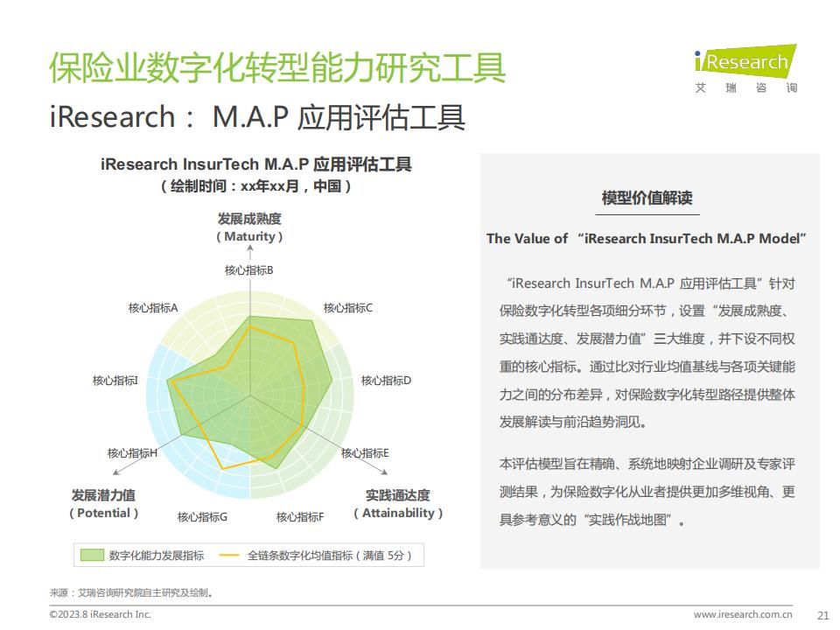Viewport: 840px width, 630px height.
Task: Click the 核心指标H radar label
Action: point(132,453)
